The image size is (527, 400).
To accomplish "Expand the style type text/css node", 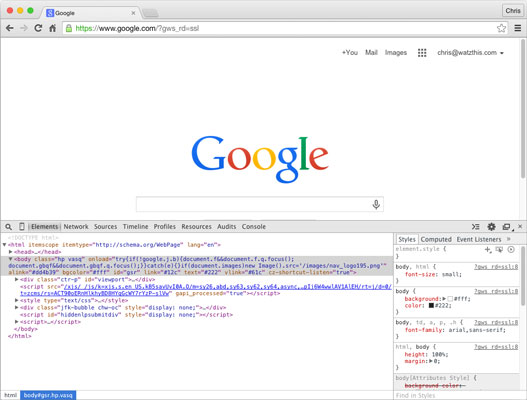I will (x=16, y=300).
